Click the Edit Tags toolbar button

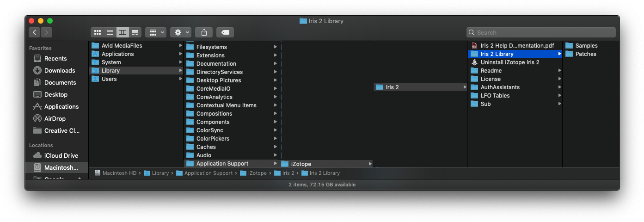tap(225, 32)
